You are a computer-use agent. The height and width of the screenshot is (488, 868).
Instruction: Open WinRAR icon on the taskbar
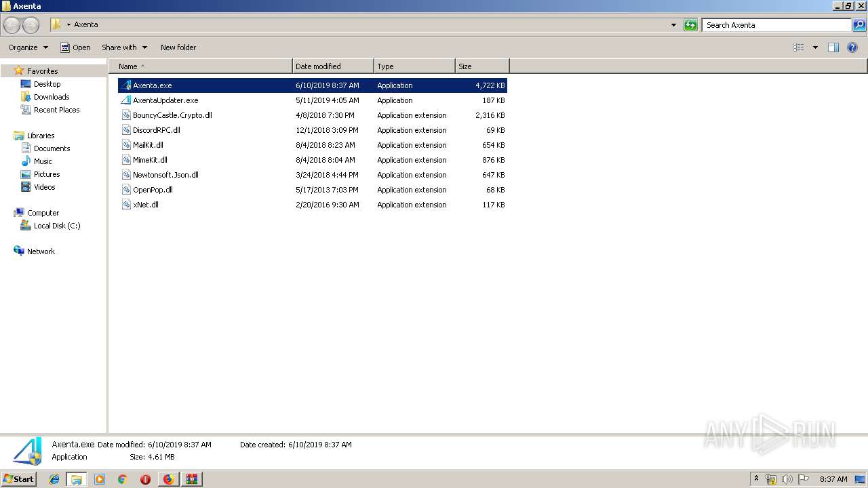[191, 479]
